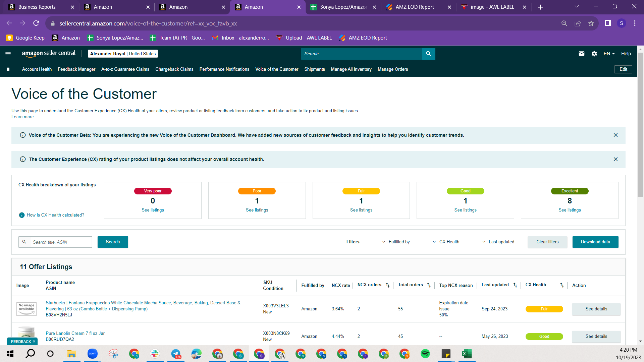See details for the Starbucks Fontana listing
The image size is (644, 362).
tap(596, 309)
